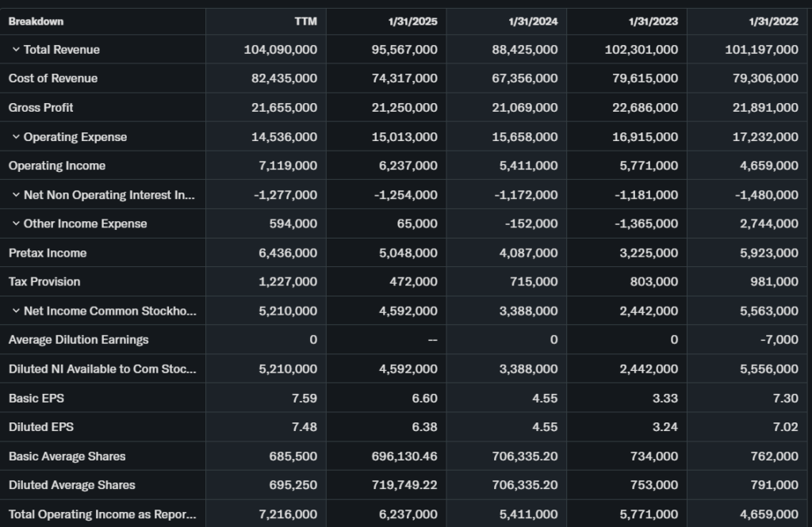Click the Pretax Income row label

tap(48, 253)
